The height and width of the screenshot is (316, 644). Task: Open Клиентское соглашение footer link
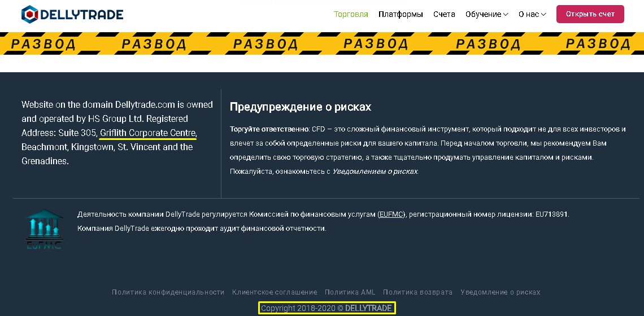point(275,292)
